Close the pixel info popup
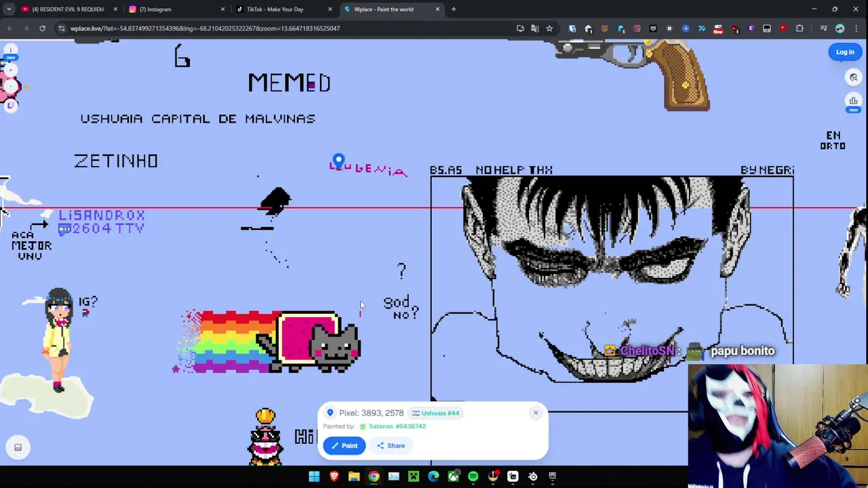 pos(536,412)
